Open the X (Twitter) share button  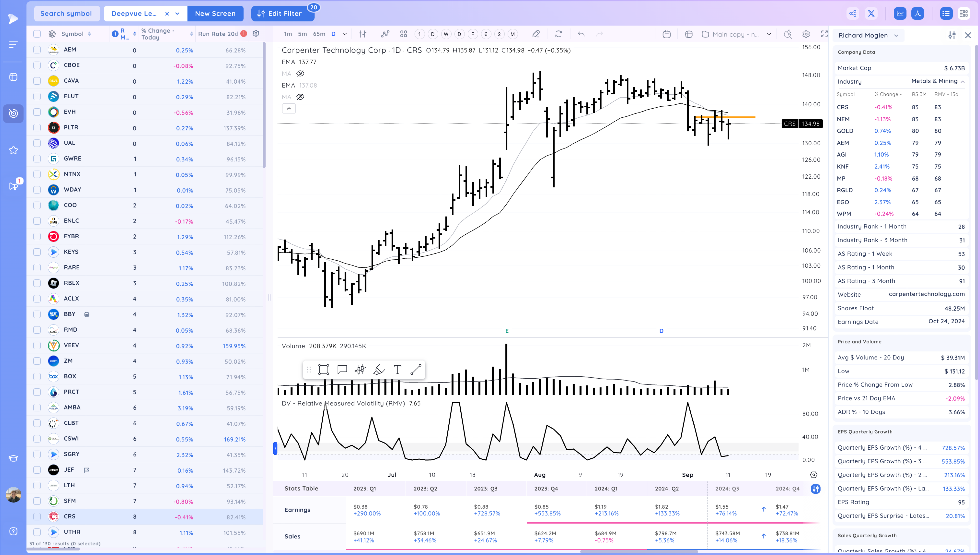[871, 14]
